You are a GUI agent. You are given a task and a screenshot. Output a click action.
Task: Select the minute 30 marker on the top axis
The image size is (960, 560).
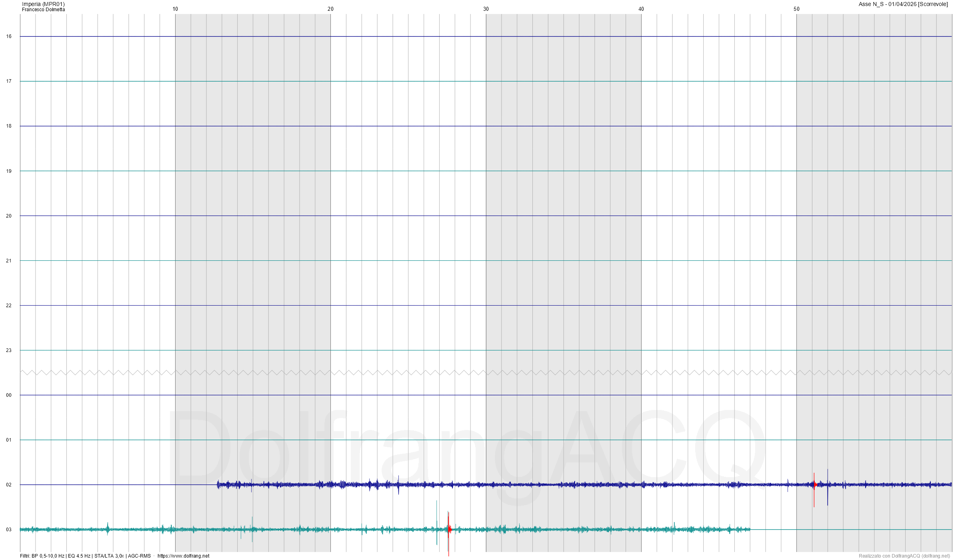[x=486, y=9]
